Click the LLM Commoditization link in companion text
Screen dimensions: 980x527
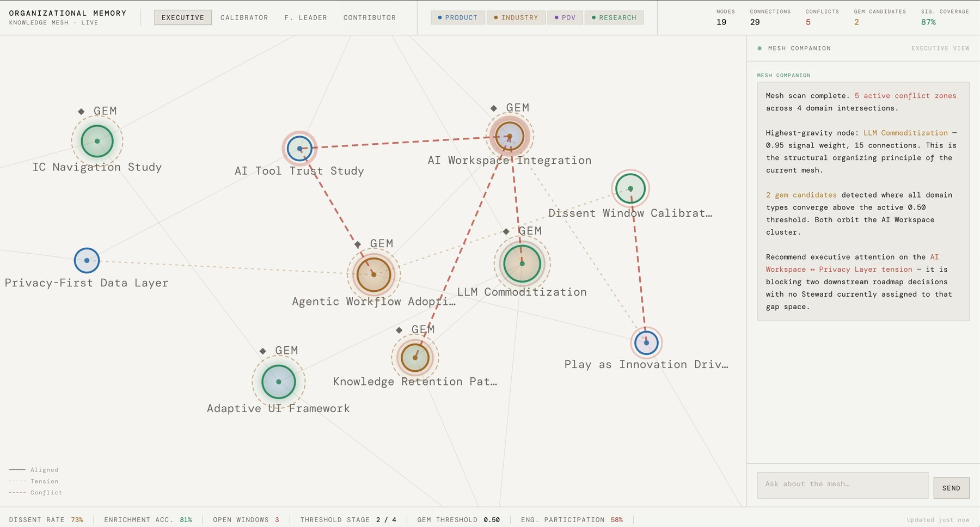point(905,133)
